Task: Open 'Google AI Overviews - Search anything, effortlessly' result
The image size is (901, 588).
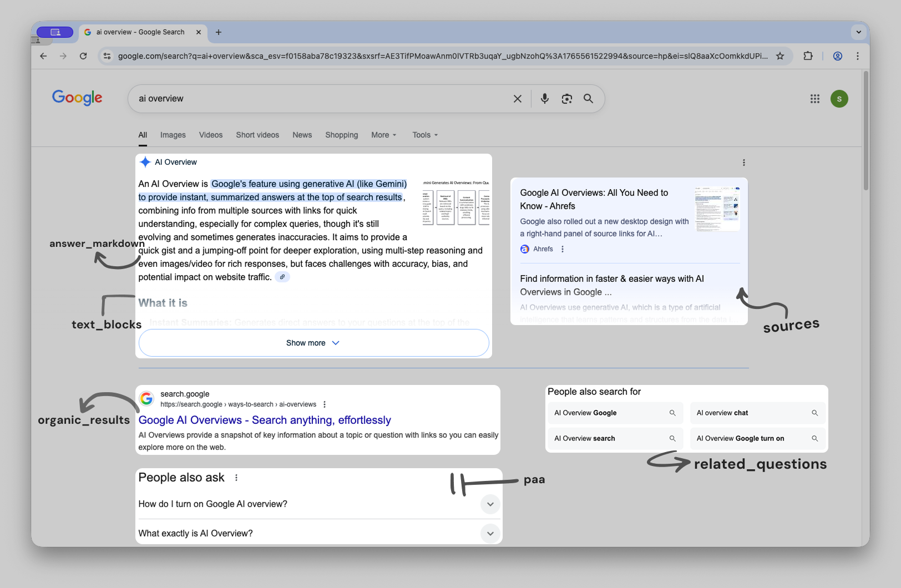Action: coord(265,420)
